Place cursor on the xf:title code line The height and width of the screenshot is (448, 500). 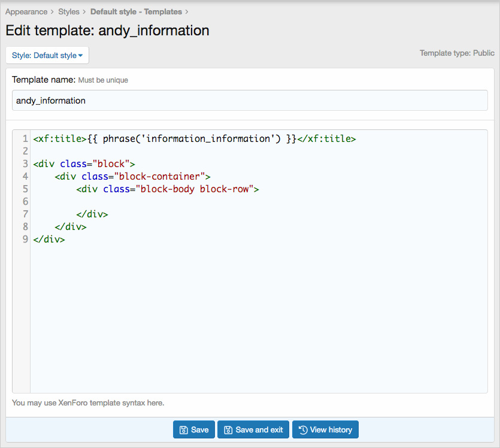pos(195,139)
